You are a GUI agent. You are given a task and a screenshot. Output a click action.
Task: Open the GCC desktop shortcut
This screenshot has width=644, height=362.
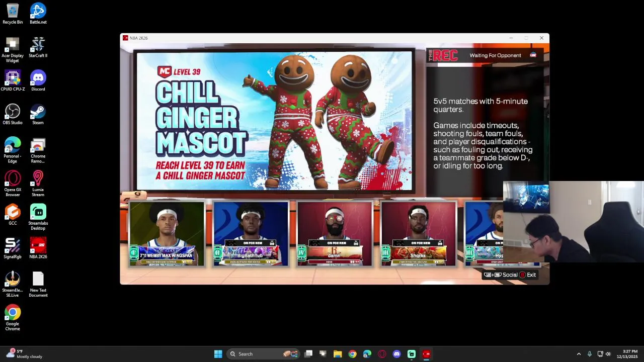(x=13, y=215)
